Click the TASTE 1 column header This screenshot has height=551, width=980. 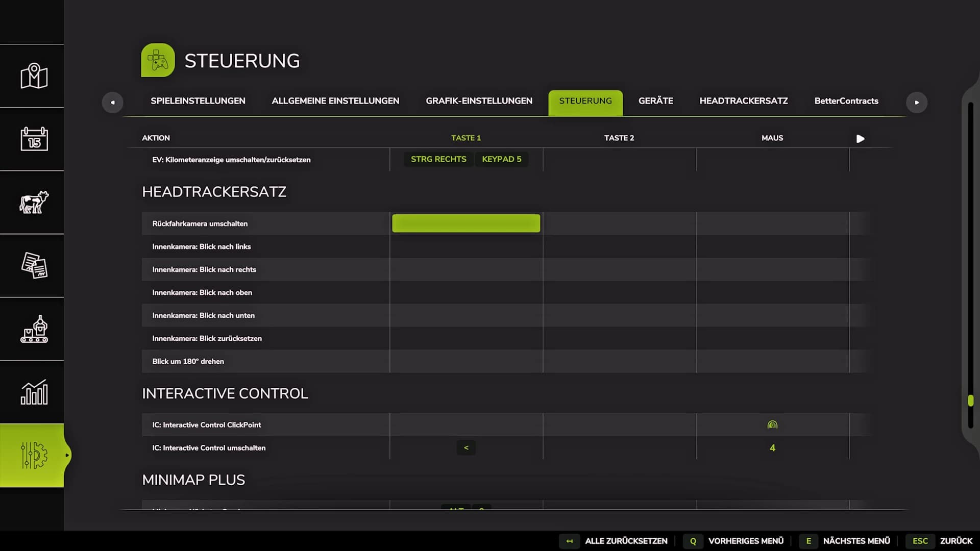tap(466, 138)
